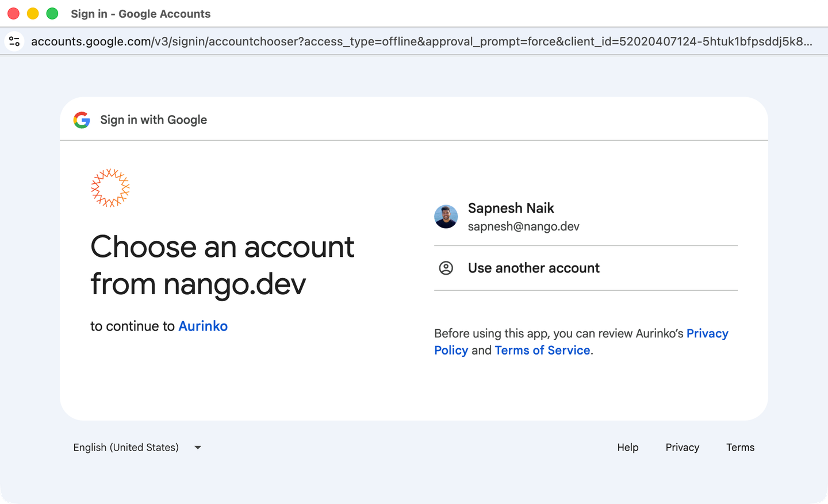Click the Google G logo

point(82,120)
